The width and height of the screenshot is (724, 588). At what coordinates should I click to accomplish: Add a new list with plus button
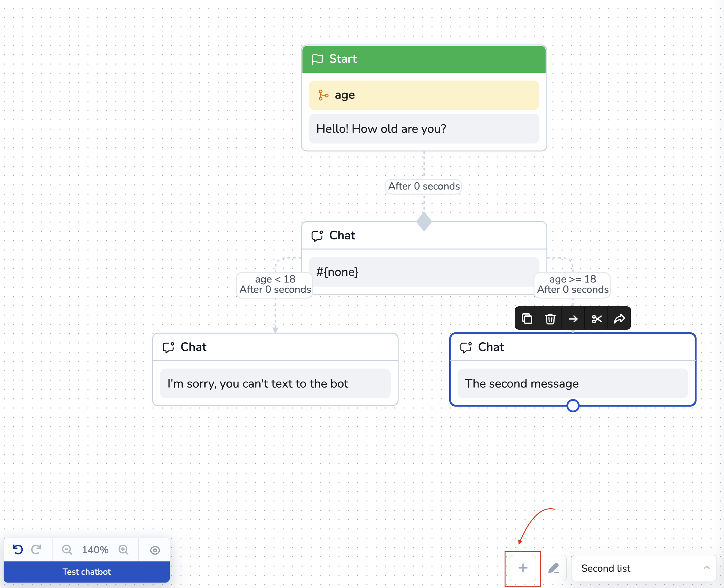pyautogui.click(x=523, y=568)
